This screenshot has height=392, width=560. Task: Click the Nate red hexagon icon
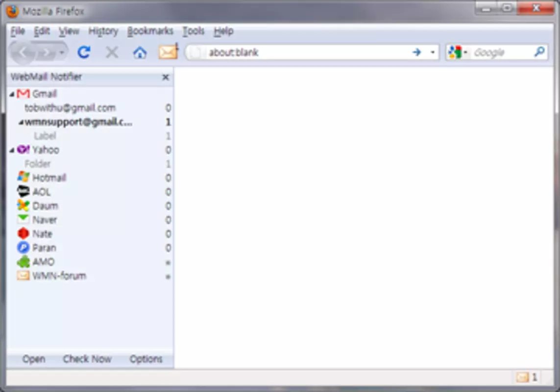pyautogui.click(x=23, y=233)
